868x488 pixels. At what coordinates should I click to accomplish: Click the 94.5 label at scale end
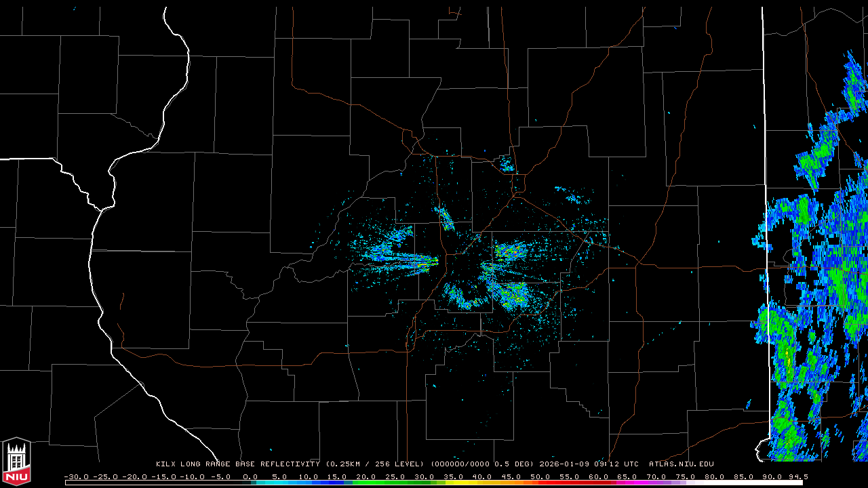point(797,477)
